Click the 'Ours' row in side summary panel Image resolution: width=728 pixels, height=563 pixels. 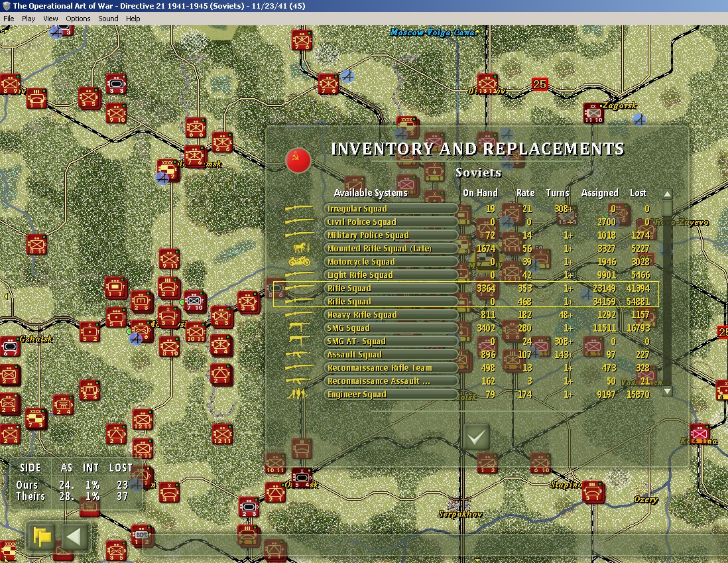72,485
